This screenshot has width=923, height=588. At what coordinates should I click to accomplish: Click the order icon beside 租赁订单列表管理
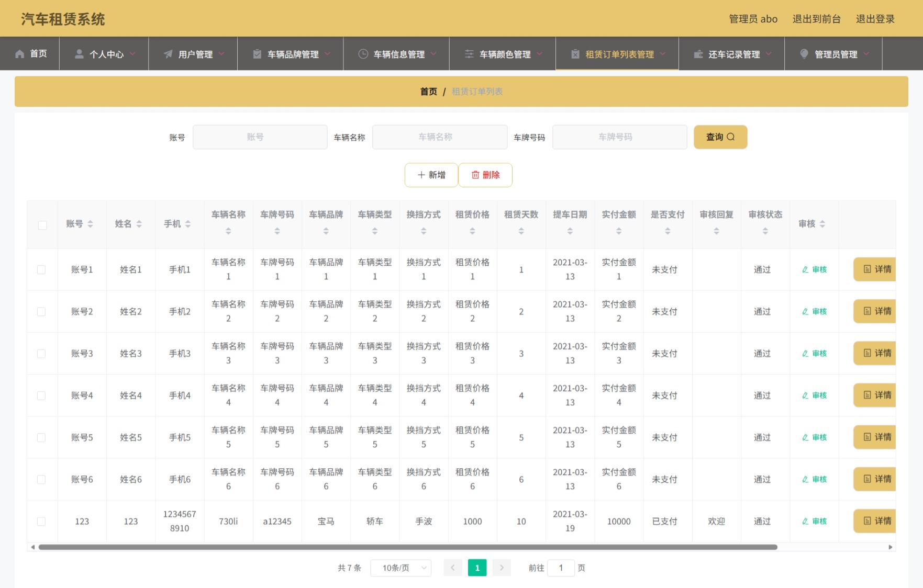575,54
